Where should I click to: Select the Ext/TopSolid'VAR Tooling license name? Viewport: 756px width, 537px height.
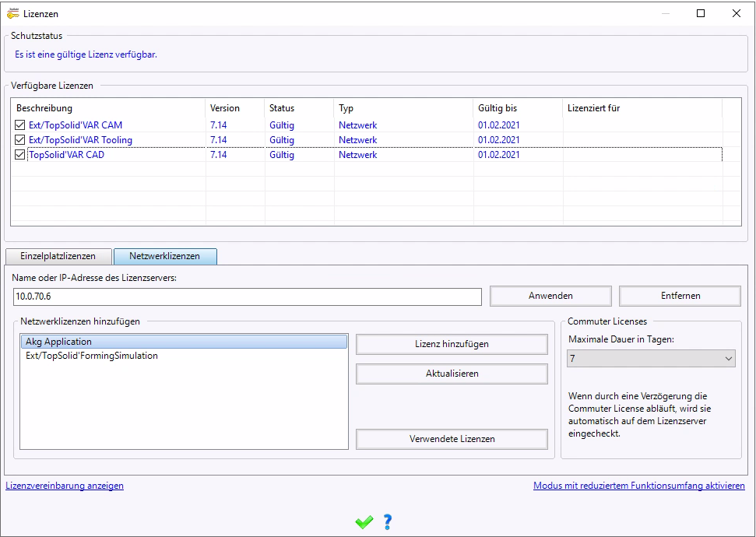(x=80, y=140)
